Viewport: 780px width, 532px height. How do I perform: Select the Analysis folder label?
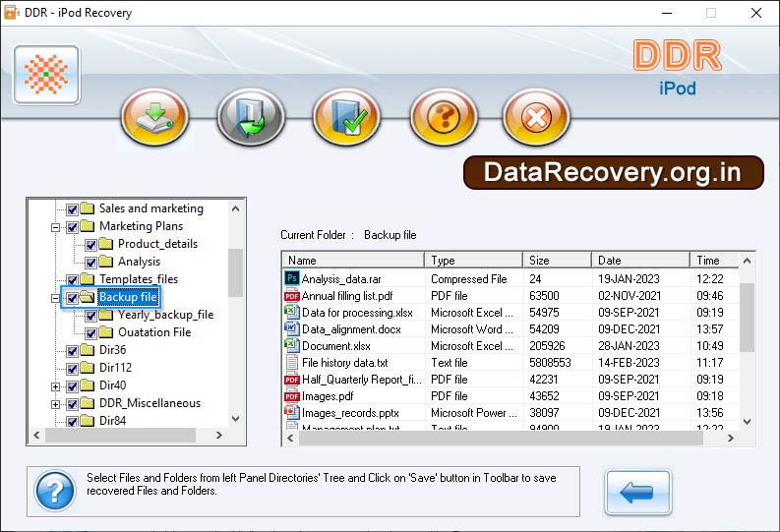[x=140, y=262]
